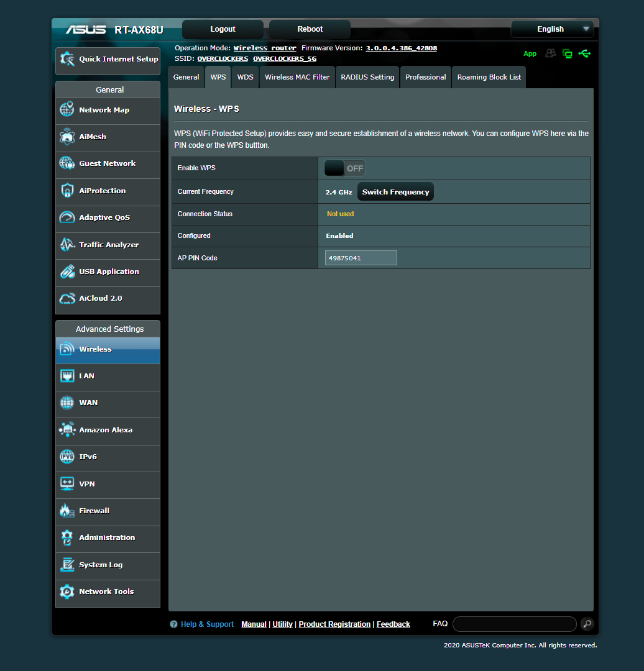
Task: Open AiProtection shield icon
Action: click(67, 191)
